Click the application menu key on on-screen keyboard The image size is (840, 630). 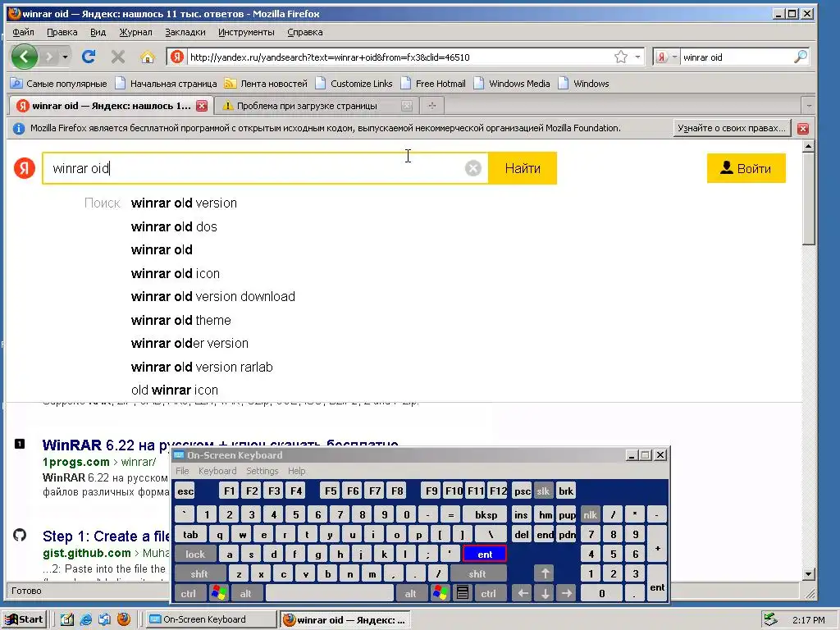463,593
